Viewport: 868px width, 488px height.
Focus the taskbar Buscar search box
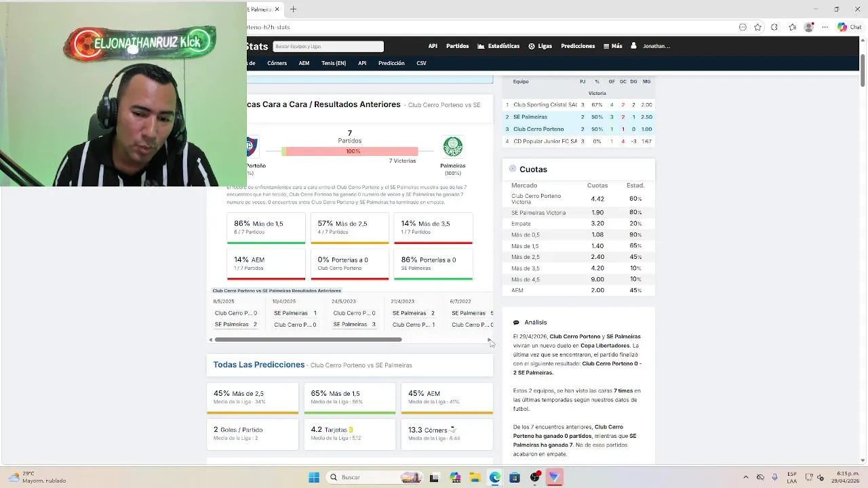[374, 477]
